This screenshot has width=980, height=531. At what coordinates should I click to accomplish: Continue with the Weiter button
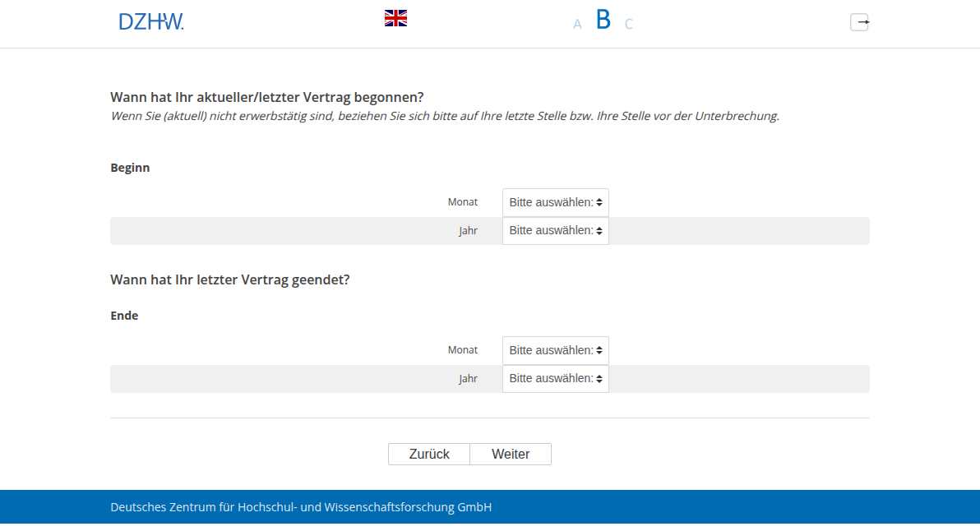511,455
